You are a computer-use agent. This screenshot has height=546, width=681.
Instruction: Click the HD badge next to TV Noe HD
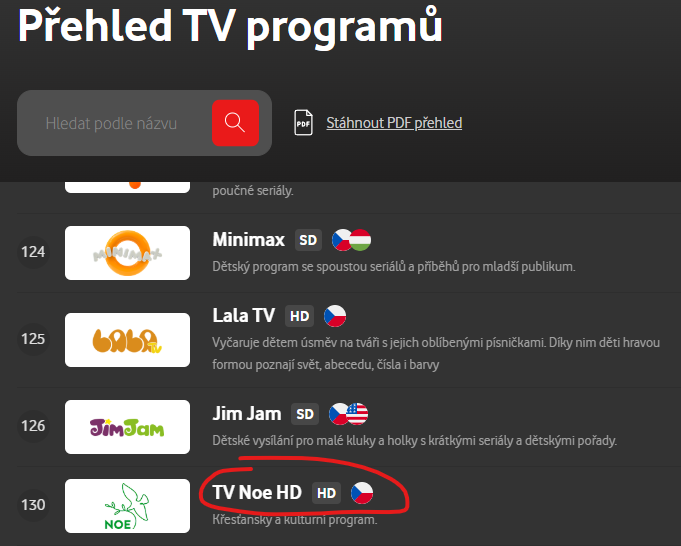click(x=326, y=493)
